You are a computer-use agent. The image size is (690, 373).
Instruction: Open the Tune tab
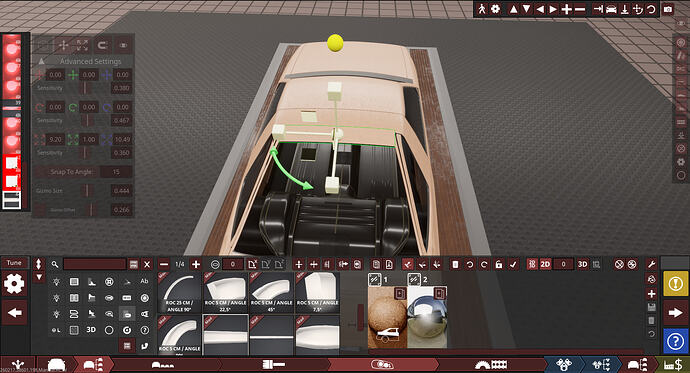coord(14,263)
